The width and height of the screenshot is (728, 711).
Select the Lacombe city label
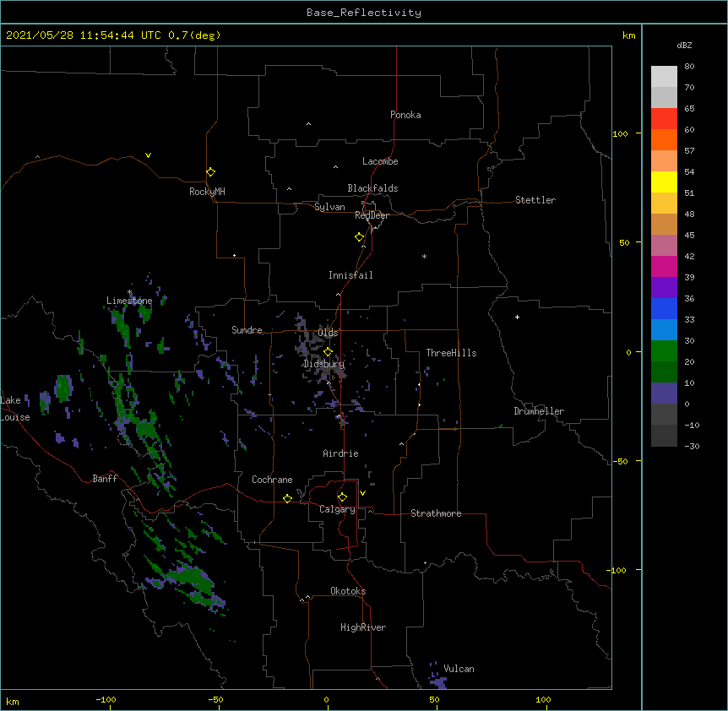(x=380, y=161)
